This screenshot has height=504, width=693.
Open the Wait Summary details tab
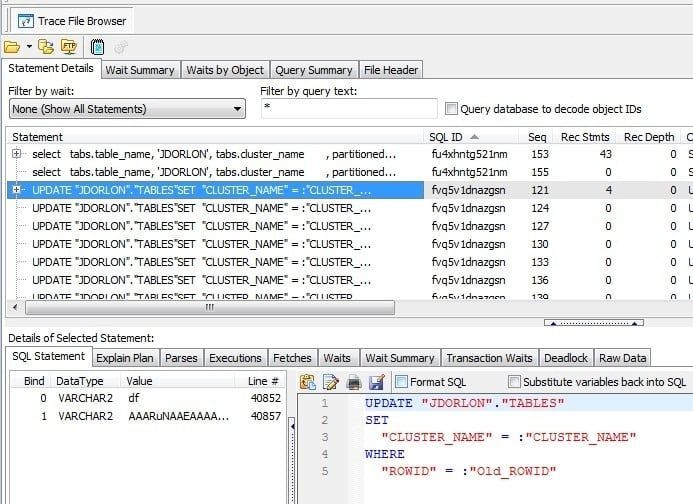(400, 358)
